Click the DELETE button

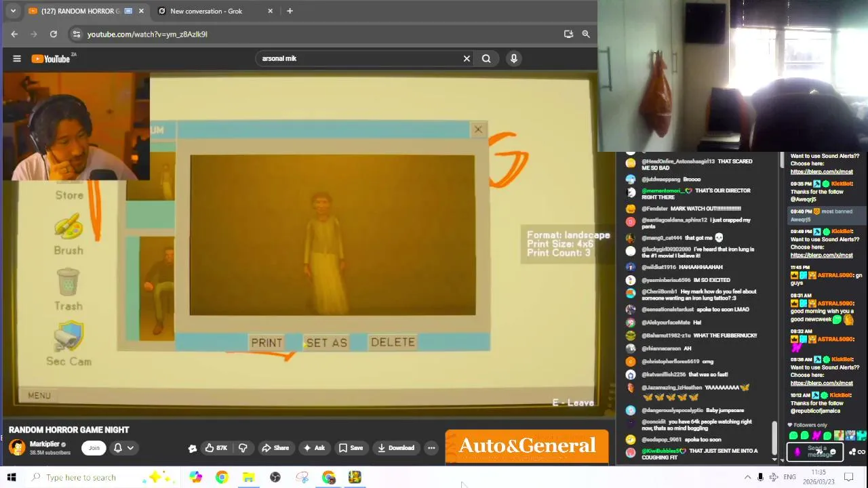393,342
